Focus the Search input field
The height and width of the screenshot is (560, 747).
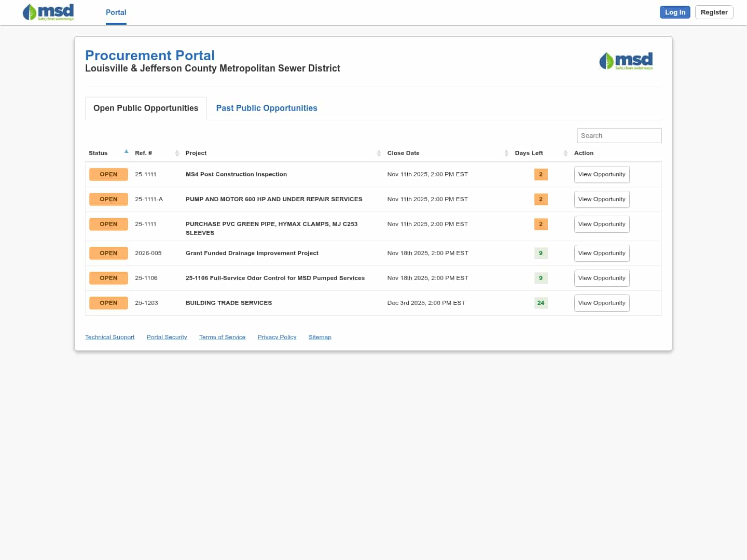coord(619,136)
